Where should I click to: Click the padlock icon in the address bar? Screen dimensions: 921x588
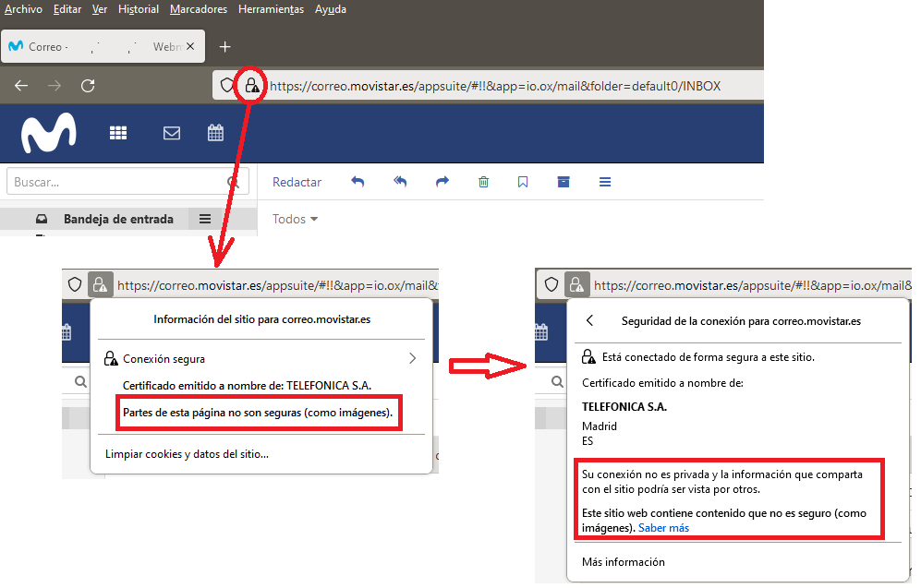[x=251, y=85]
